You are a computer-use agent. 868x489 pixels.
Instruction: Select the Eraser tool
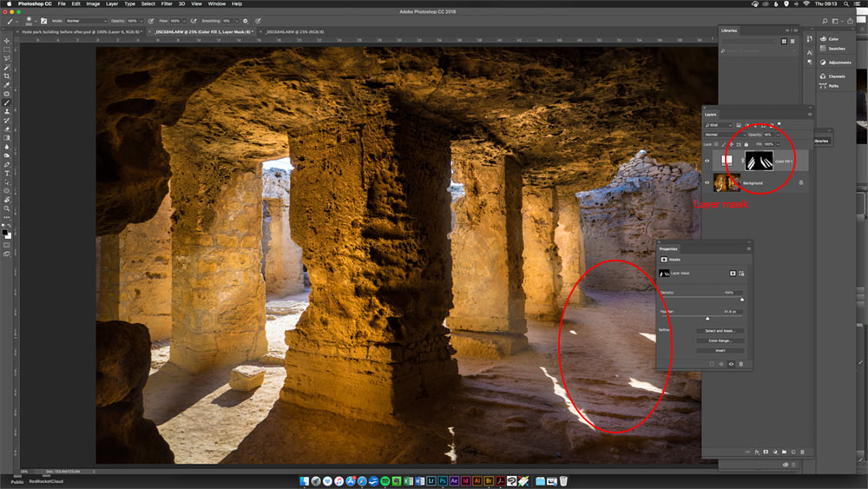click(x=7, y=129)
